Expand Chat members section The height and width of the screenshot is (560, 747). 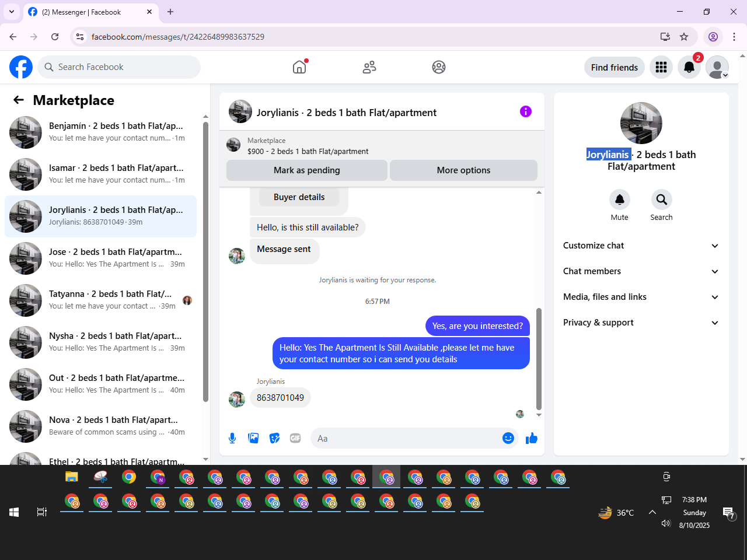pos(641,271)
